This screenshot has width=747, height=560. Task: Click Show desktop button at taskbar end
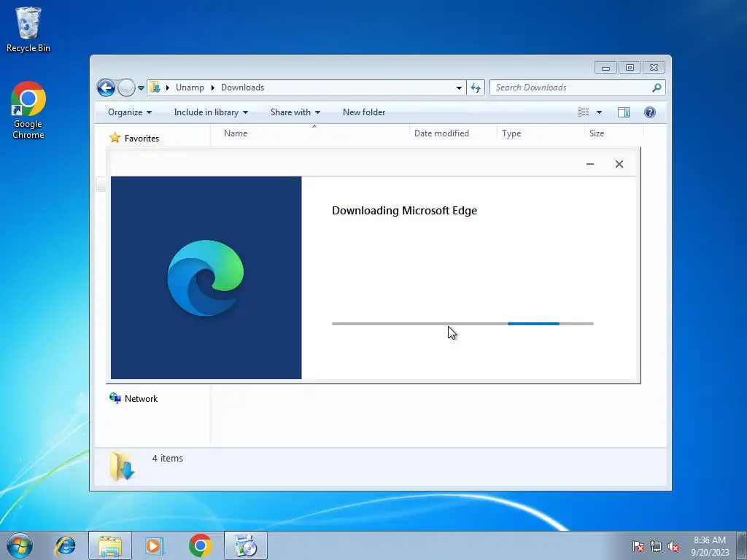click(x=742, y=545)
